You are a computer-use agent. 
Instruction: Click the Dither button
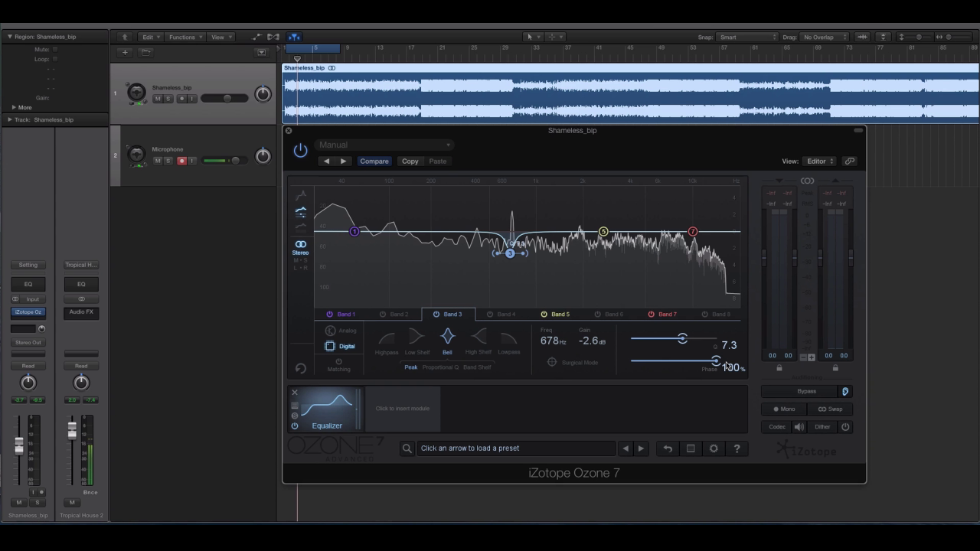pyautogui.click(x=822, y=427)
